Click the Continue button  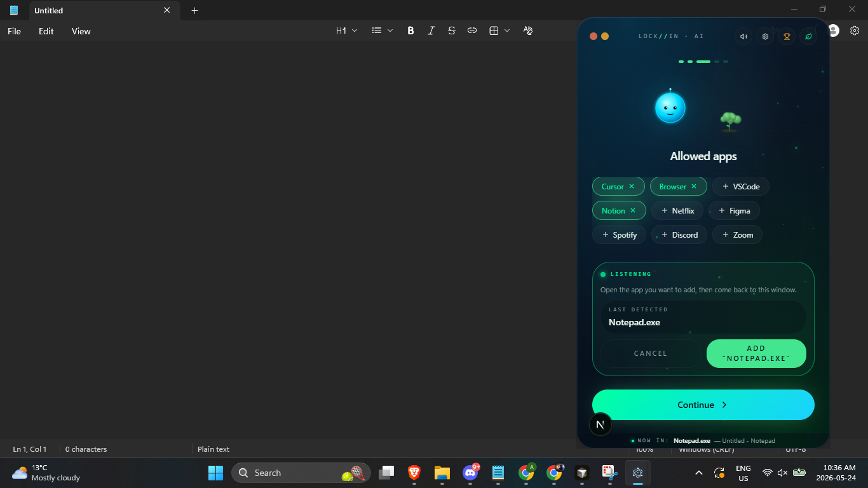(703, 405)
